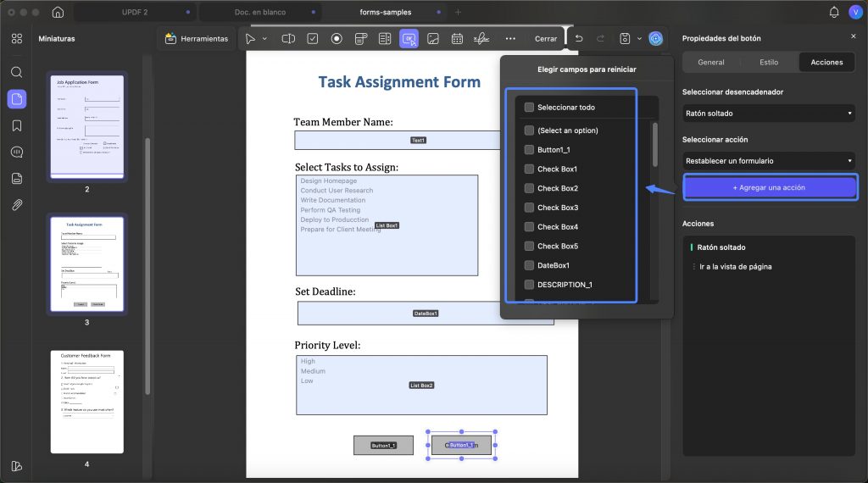Select the forms-samples document tab
Viewport: 868px width, 483px height.
[386, 12]
